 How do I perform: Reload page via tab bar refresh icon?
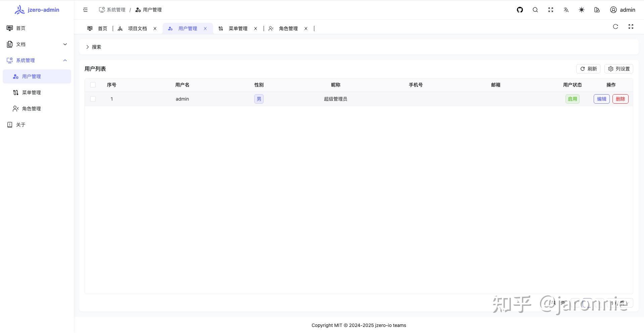pyautogui.click(x=615, y=26)
